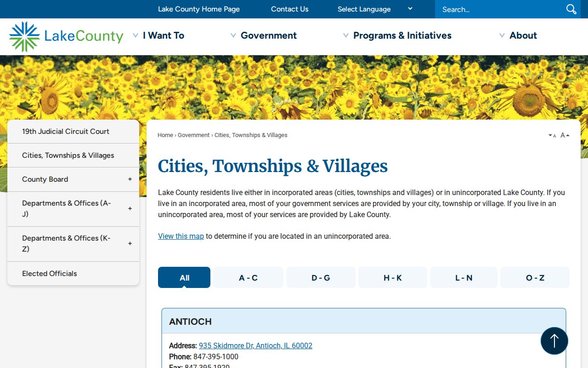
Task: Open 19th Judicial Circuit Court sidebar item
Action: (73, 132)
